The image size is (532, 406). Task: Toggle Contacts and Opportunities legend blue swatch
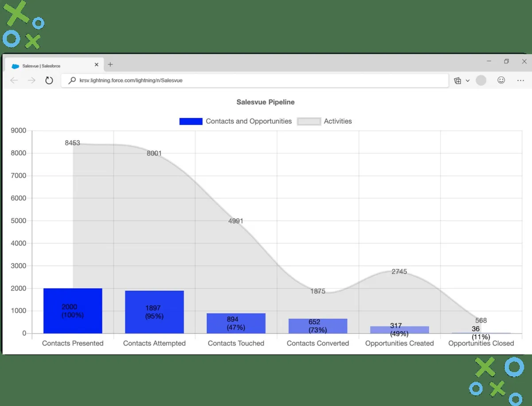coord(191,121)
